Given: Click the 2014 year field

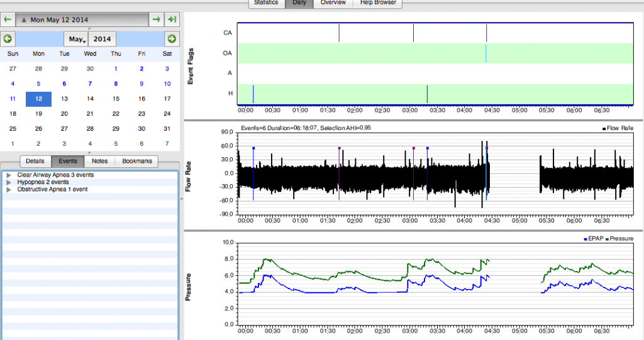Looking at the screenshot, I should (x=103, y=39).
